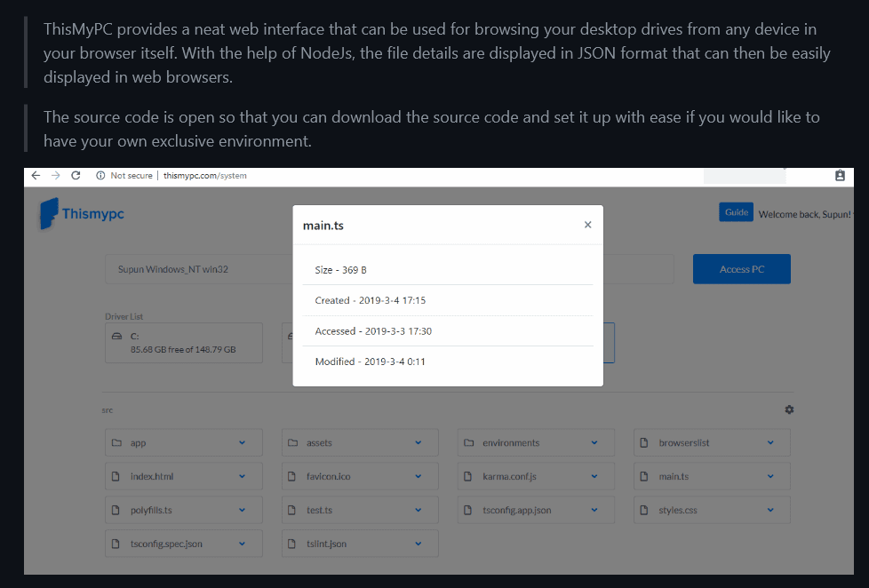This screenshot has height=588, width=869.
Task: Close the main.ts details dialog
Action: [587, 226]
